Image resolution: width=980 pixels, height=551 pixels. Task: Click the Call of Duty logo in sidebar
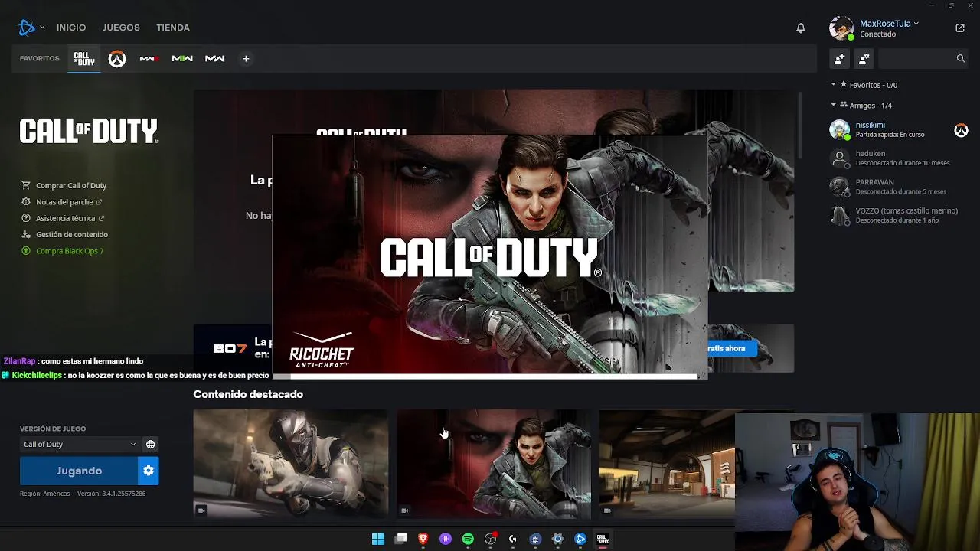(x=89, y=131)
